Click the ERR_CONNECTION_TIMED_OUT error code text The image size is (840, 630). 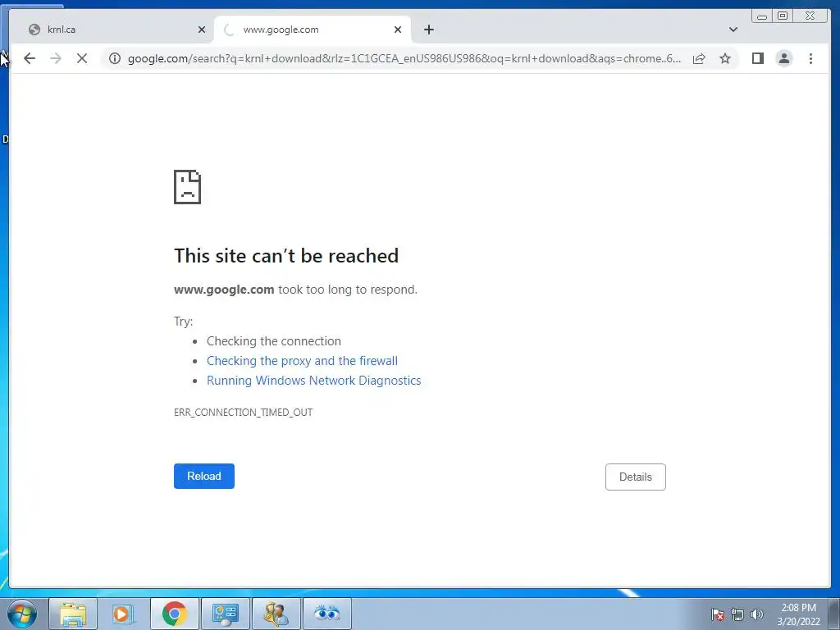(243, 412)
